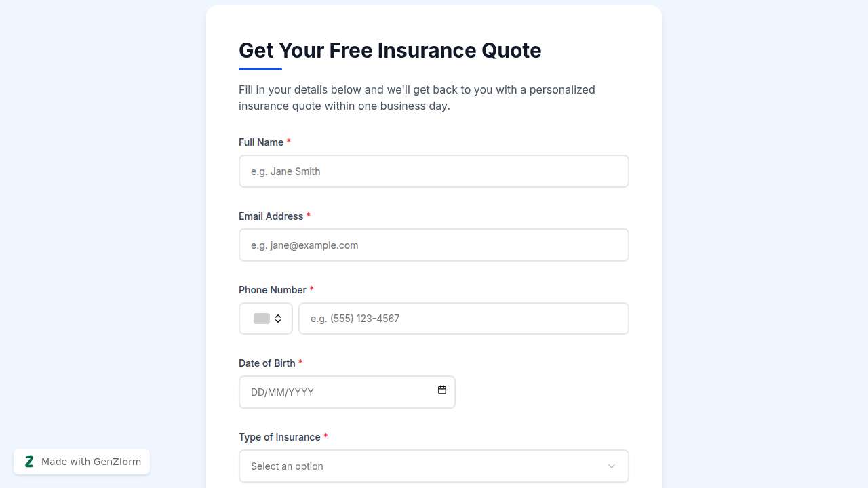The width and height of the screenshot is (868, 488).
Task: Focus the Full Name input field
Action: coord(434,171)
